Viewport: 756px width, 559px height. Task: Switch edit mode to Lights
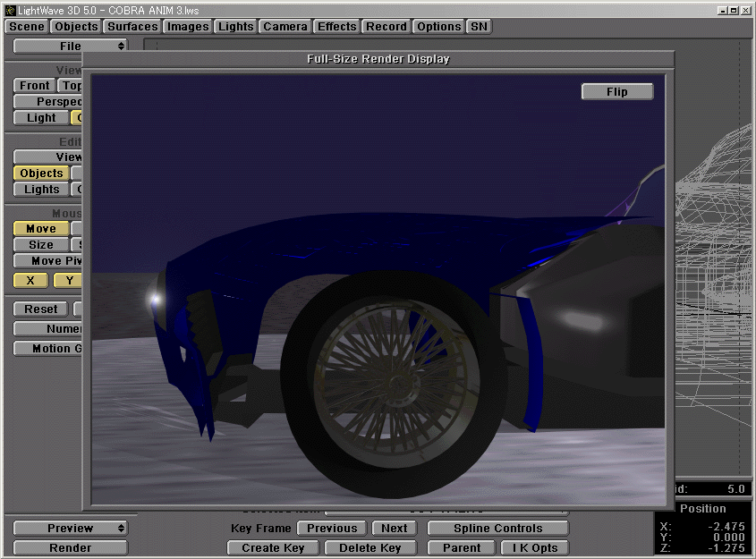(x=39, y=189)
